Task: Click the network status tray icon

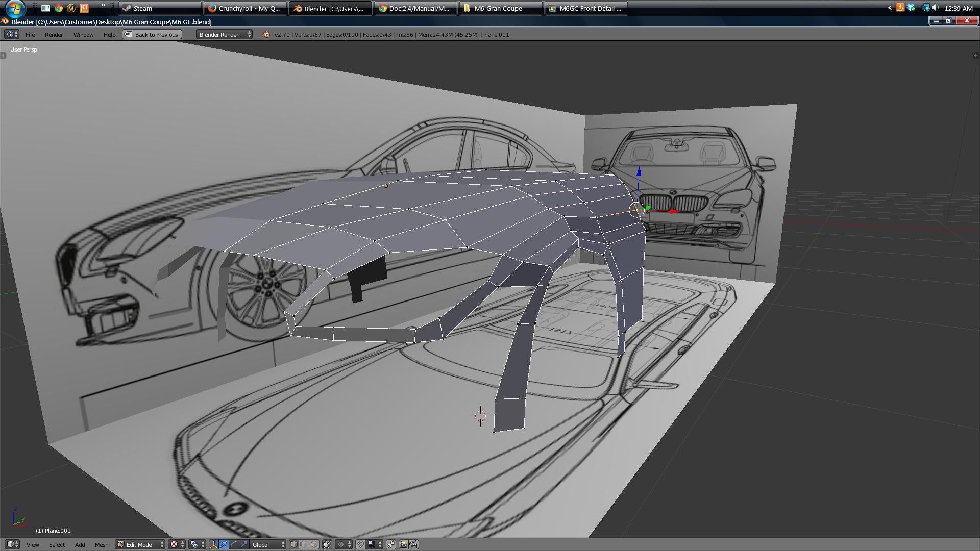Action: [x=925, y=8]
